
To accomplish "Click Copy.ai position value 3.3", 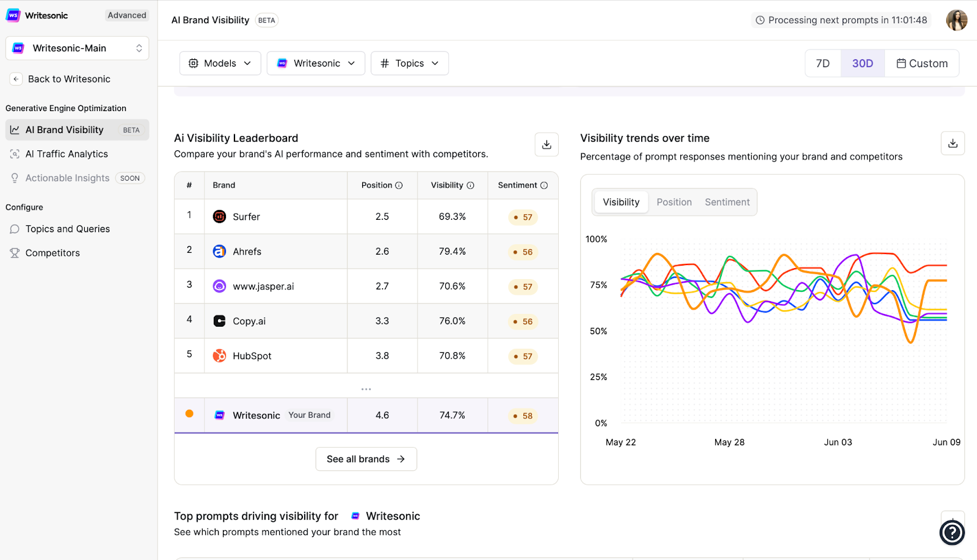I will tap(382, 321).
